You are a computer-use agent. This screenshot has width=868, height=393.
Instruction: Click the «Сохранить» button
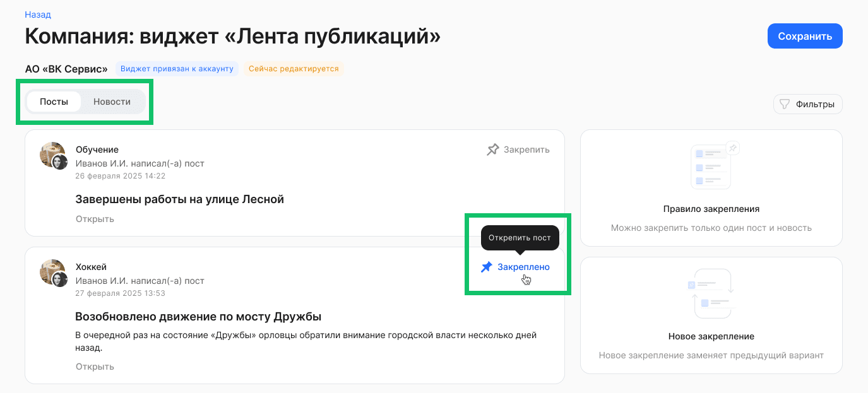(x=804, y=36)
